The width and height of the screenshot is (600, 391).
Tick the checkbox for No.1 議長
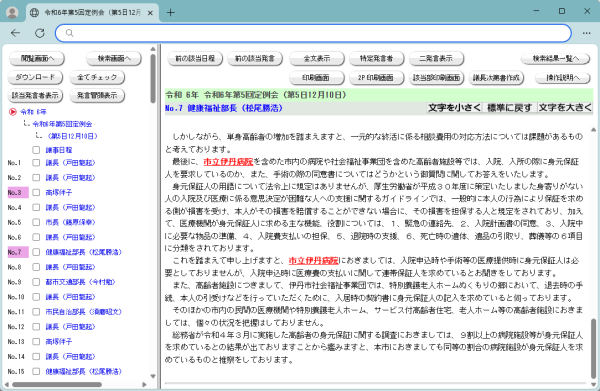click(x=36, y=163)
